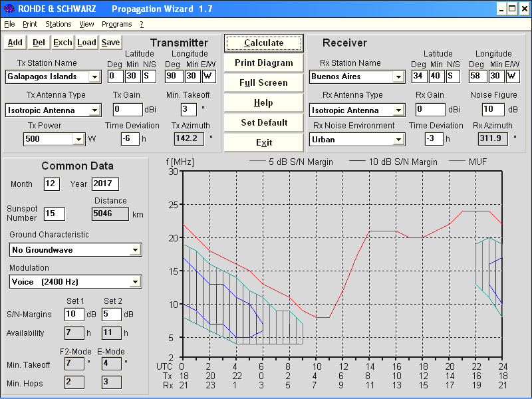Click the Add station button
Image resolution: width=532 pixels, height=399 pixels.
(x=15, y=43)
